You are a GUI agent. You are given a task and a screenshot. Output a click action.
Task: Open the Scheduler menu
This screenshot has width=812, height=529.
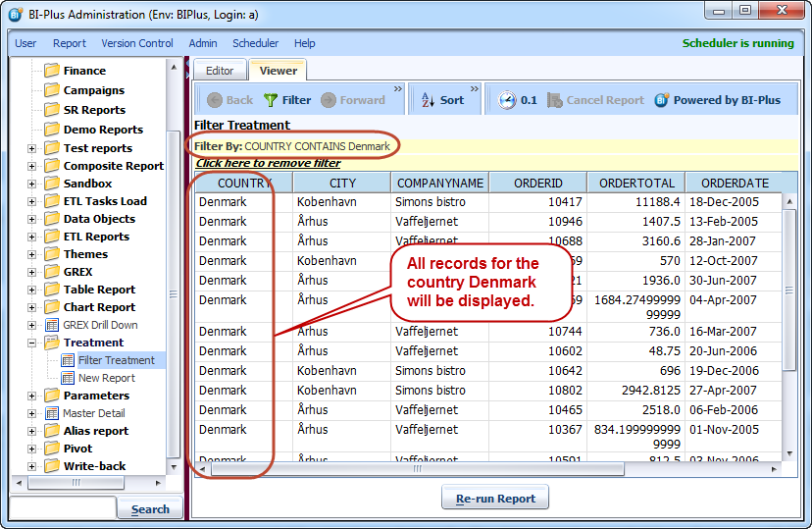tap(255, 43)
